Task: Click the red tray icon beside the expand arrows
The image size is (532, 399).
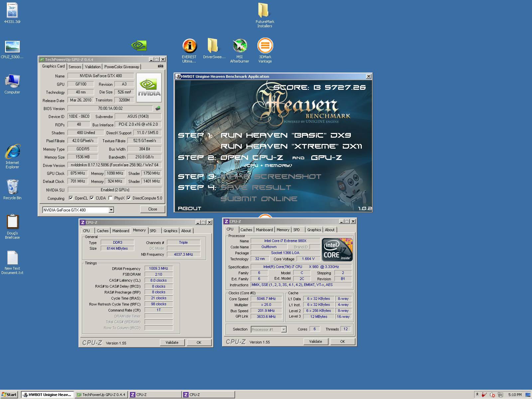Action: (x=484, y=395)
